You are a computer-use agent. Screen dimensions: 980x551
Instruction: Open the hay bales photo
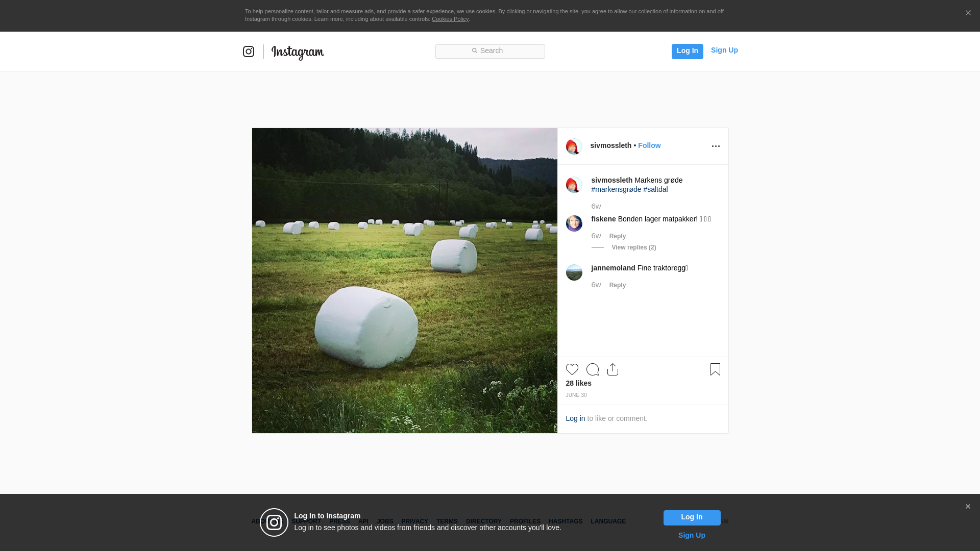click(405, 281)
